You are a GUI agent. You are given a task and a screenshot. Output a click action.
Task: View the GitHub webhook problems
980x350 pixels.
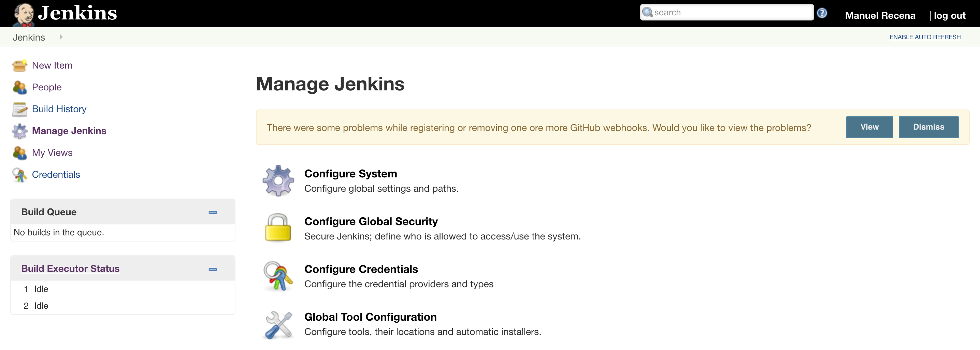[869, 127]
